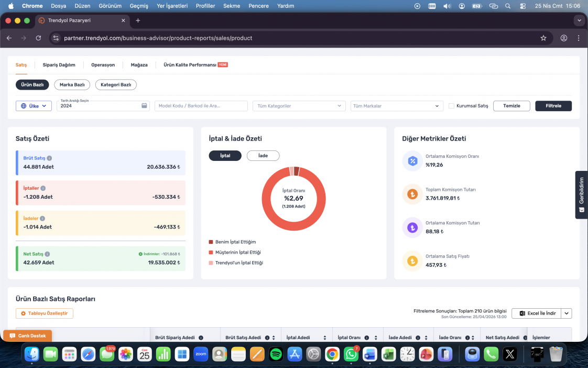
Task: Click the info icon next to İadeler
Action: click(42, 218)
